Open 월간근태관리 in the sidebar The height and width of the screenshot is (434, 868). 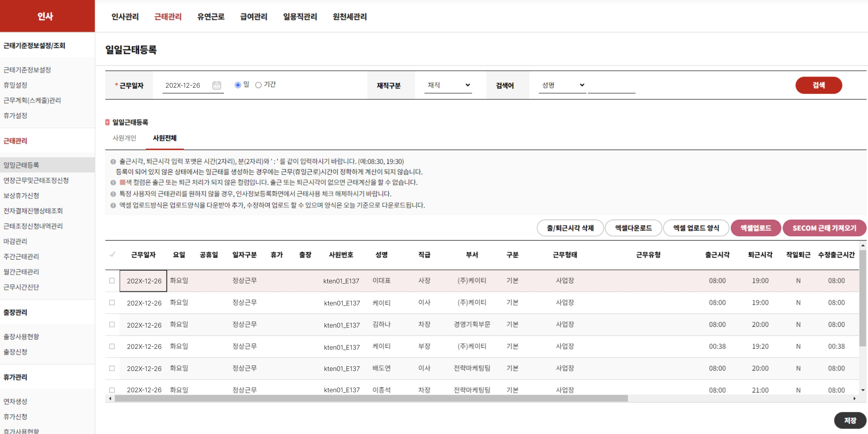[x=21, y=272]
